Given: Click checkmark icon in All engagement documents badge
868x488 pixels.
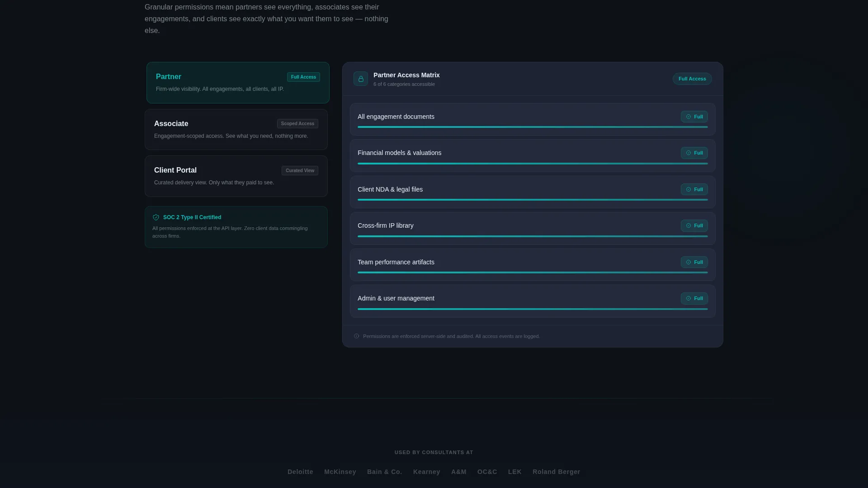Looking at the screenshot, I should [689, 117].
